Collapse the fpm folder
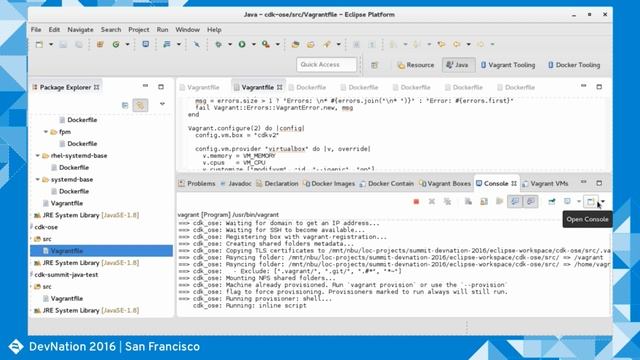The image size is (640, 360). pos(46,132)
